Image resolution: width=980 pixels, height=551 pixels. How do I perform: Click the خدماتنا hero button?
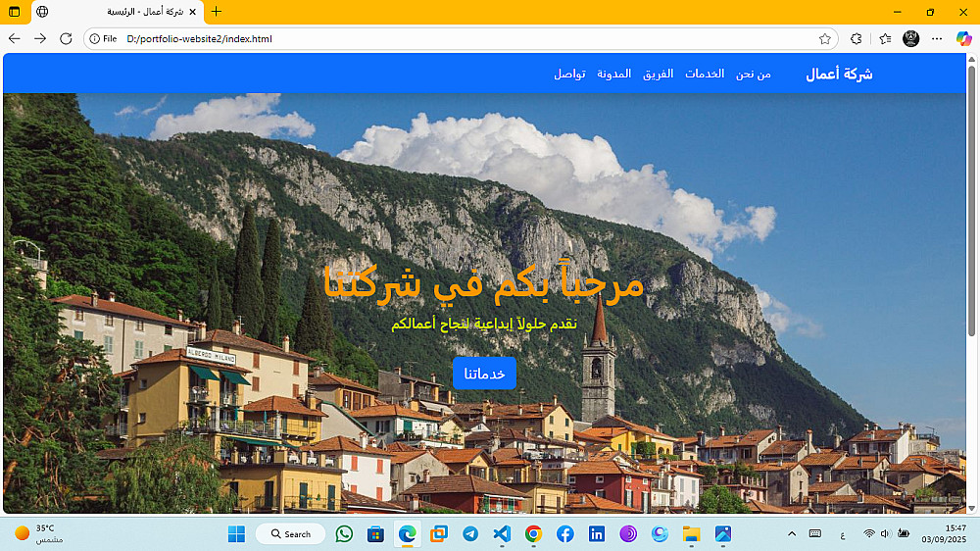pyautogui.click(x=484, y=374)
